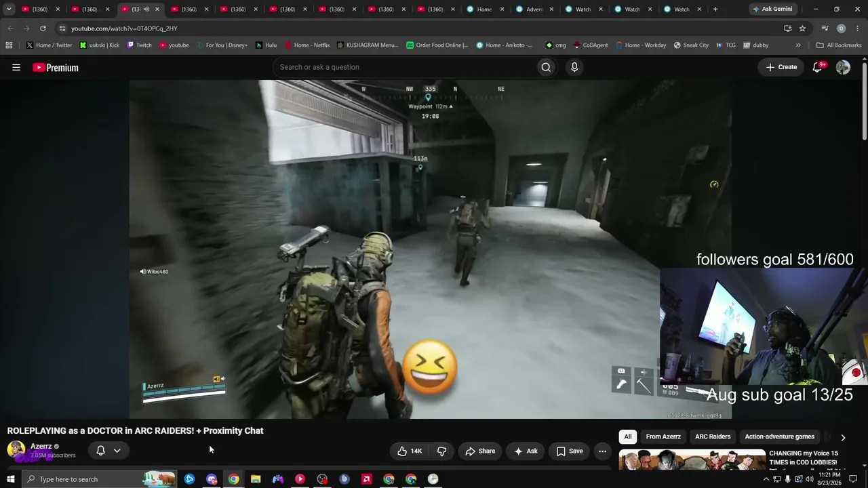Open the CHANGING my Voice video title
The height and width of the screenshot is (488, 868).
tap(804, 457)
